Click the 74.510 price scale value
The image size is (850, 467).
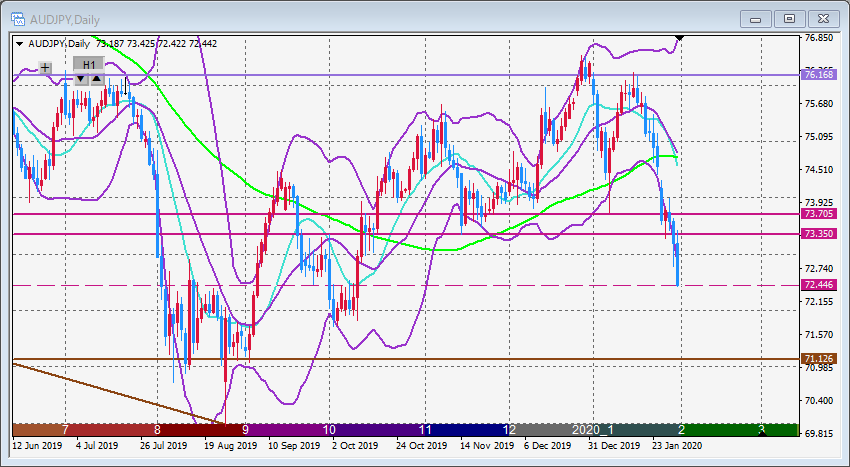click(818, 170)
